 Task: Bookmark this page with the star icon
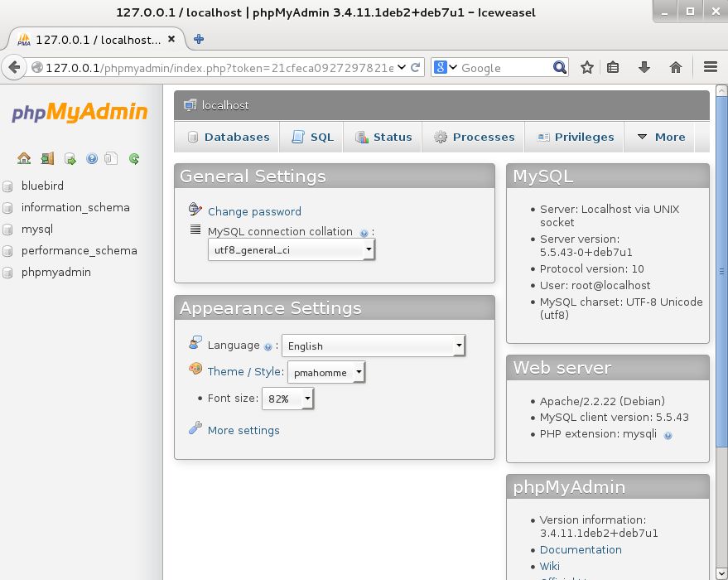[x=587, y=68]
